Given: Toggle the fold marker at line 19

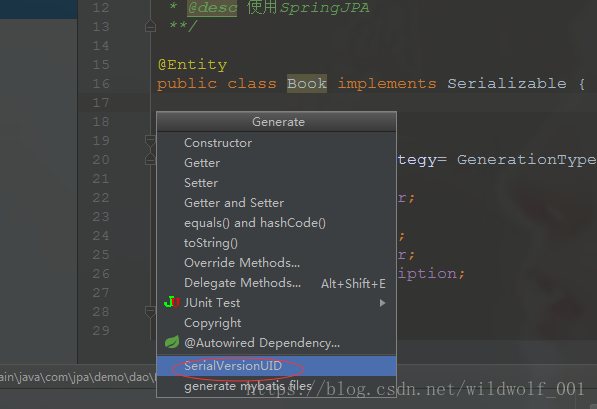Looking at the screenshot, I should coord(150,141).
